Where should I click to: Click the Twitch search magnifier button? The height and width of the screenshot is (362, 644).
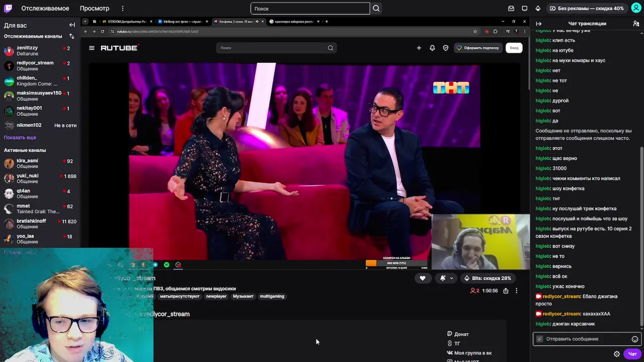click(376, 8)
